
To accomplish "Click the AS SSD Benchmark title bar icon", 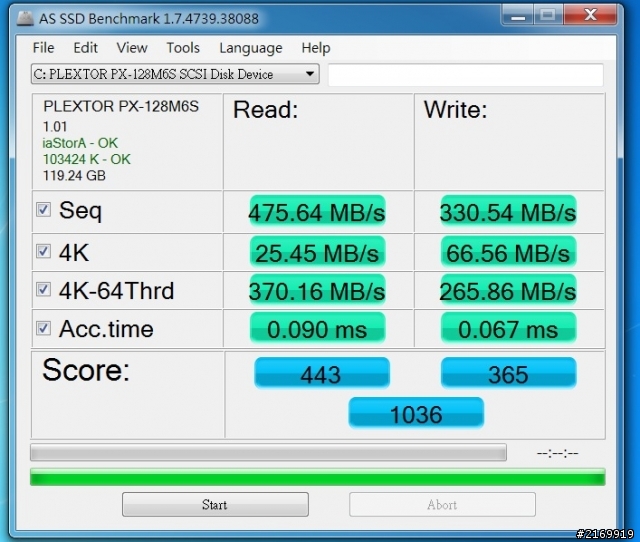I will pos(25,18).
